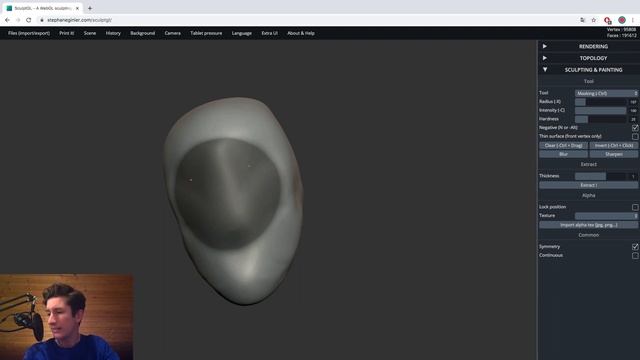Image resolution: width=640 pixels, height=360 pixels.
Task: Open the History menu
Action: pos(113,33)
